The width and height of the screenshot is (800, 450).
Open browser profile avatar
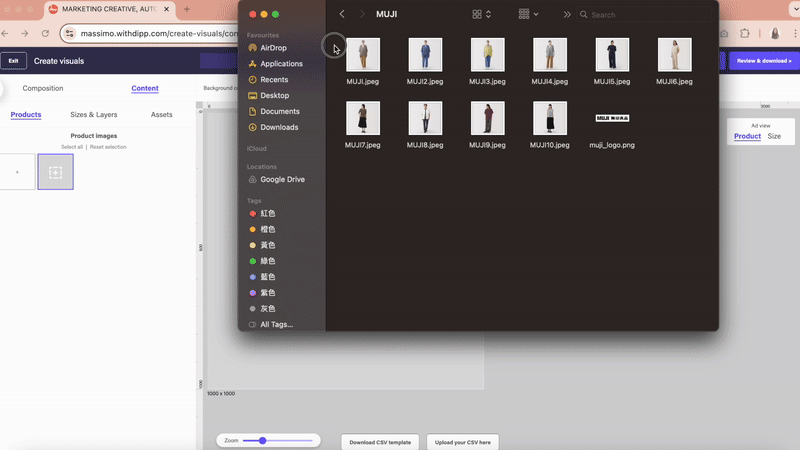[x=775, y=34]
